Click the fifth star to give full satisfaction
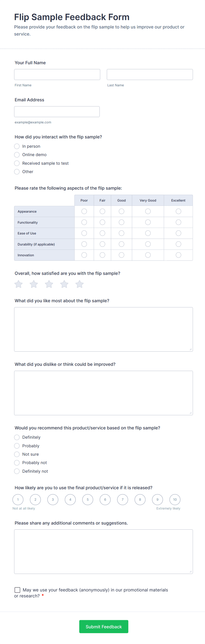The width and height of the screenshot is (205, 644). [79, 284]
